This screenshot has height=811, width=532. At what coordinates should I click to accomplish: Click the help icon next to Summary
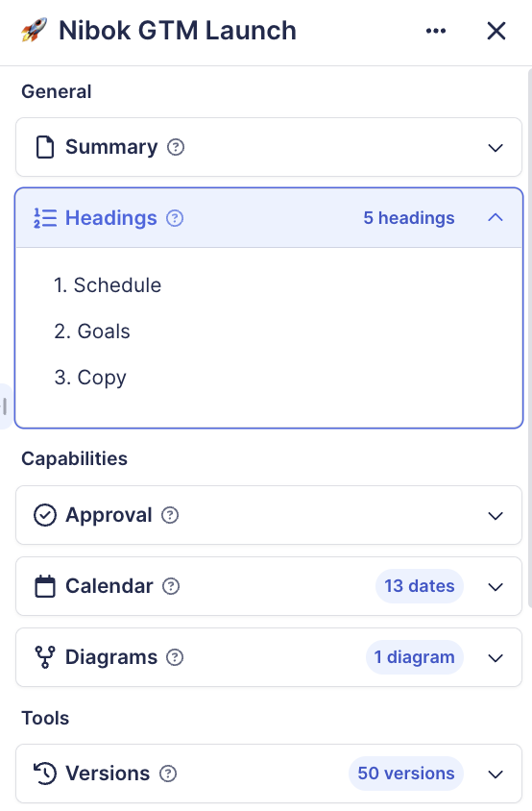[x=176, y=147]
